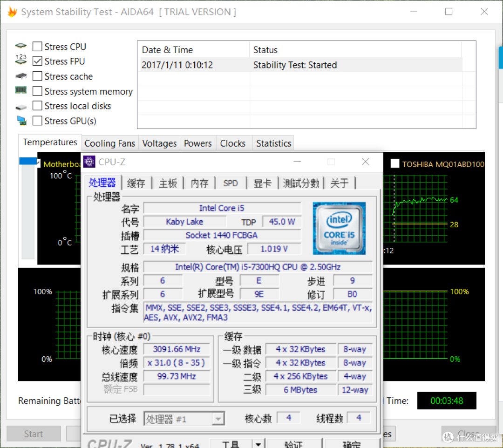Click the 线程数 value 4 field
503x448 pixels.
pyautogui.click(x=359, y=418)
